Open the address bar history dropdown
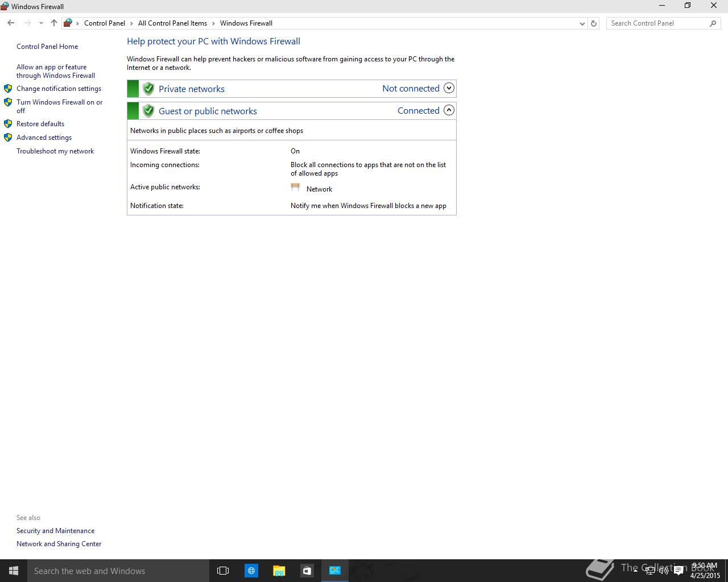This screenshot has width=728, height=582. click(x=582, y=23)
